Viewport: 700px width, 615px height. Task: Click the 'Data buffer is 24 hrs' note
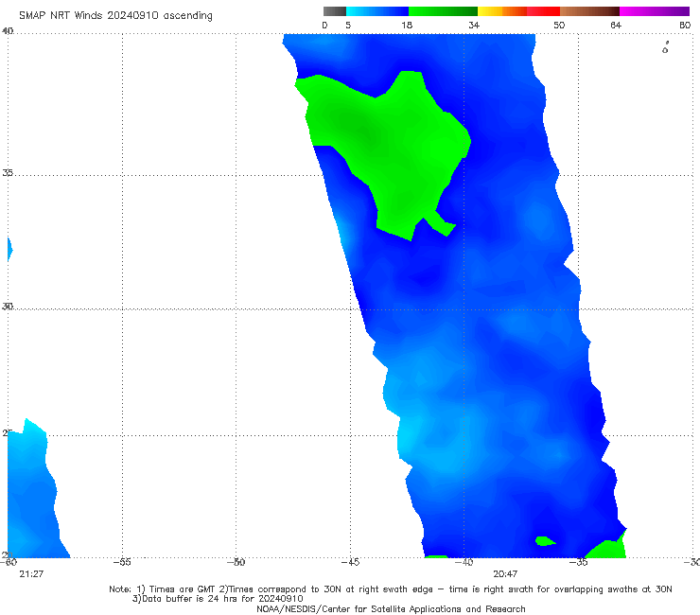[x=218, y=599]
